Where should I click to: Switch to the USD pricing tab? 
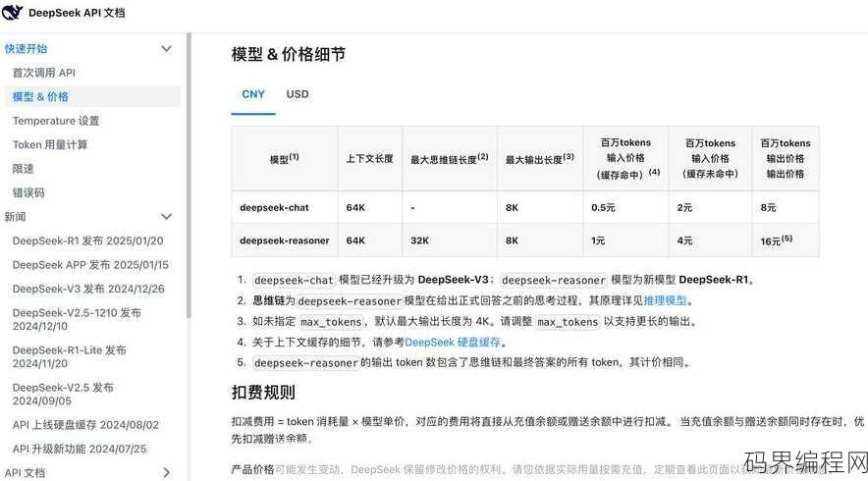[x=298, y=94]
